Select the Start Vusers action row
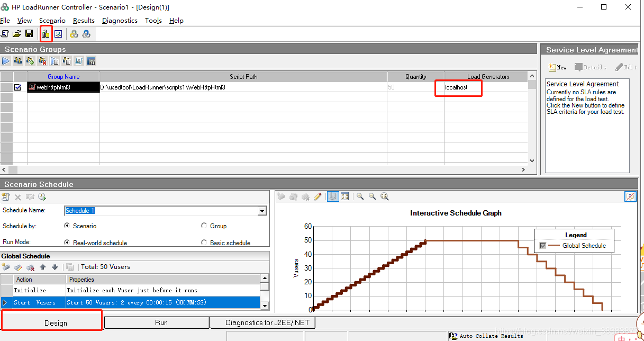644x341 pixels. coord(130,302)
